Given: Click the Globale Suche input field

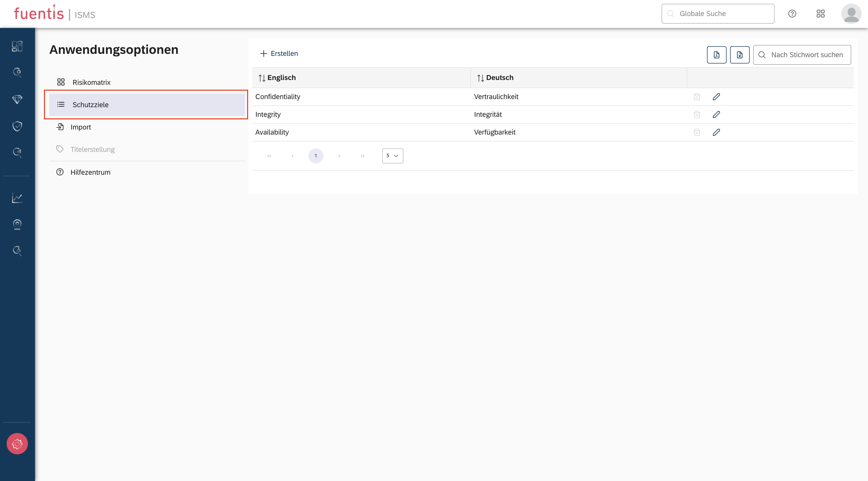Looking at the screenshot, I should coord(718,14).
